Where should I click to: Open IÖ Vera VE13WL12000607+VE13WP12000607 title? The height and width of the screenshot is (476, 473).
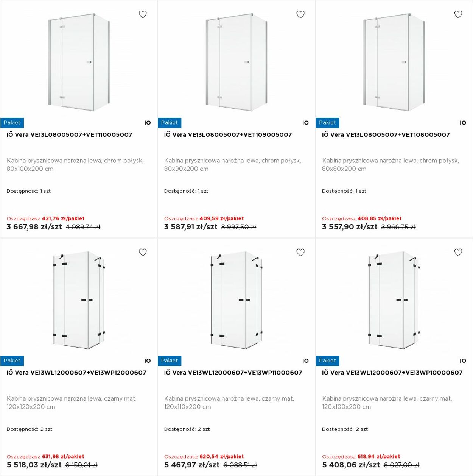76,373
